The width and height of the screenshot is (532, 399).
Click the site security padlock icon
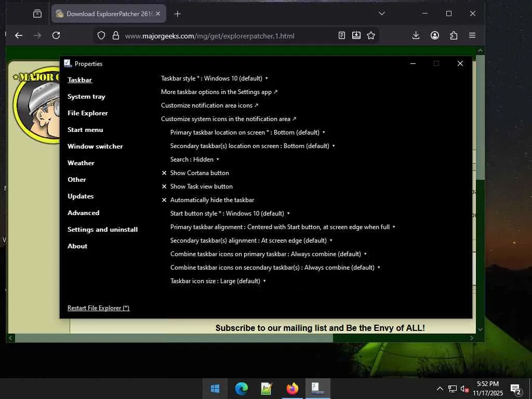[116, 36]
